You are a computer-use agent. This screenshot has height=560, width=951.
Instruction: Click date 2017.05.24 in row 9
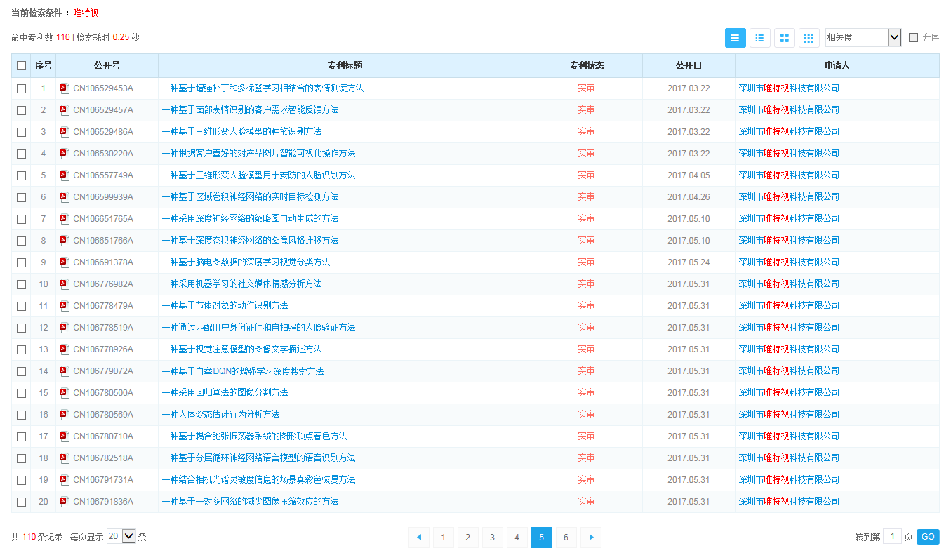coord(689,262)
